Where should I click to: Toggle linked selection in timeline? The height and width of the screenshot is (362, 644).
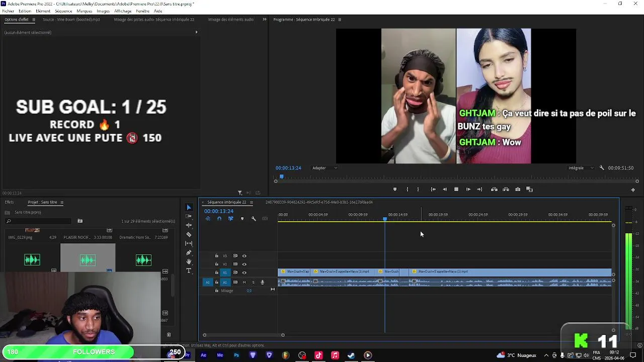[x=230, y=219]
